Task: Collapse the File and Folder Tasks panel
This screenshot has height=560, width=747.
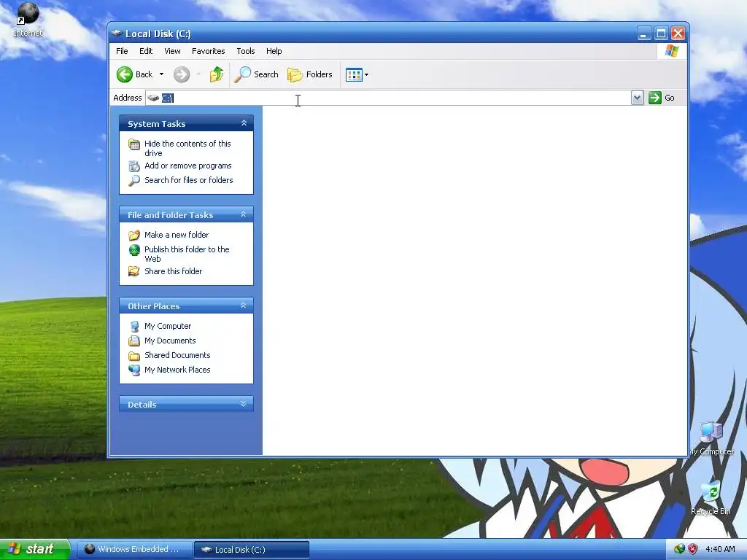Action: coord(244,214)
